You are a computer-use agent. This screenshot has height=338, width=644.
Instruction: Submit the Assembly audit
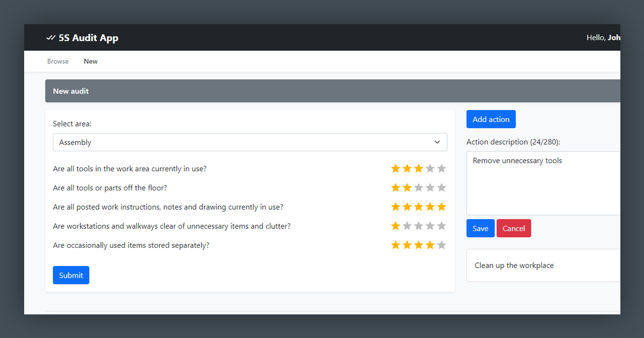coord(71,275)
